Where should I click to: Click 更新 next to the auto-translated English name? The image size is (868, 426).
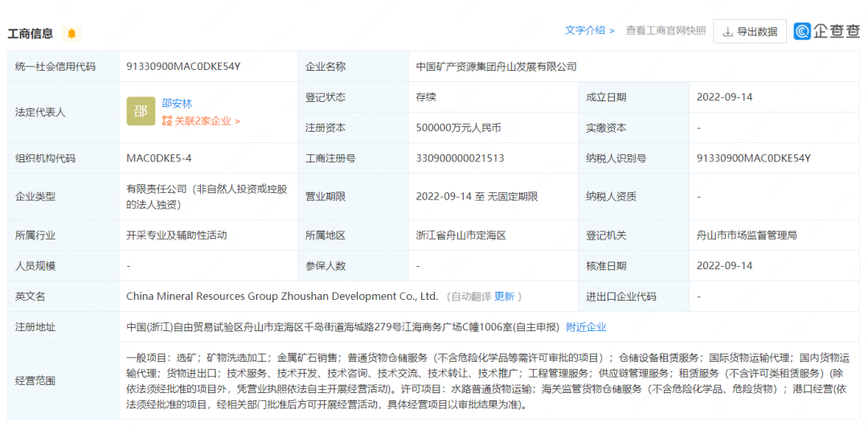[x=504, y=297]
